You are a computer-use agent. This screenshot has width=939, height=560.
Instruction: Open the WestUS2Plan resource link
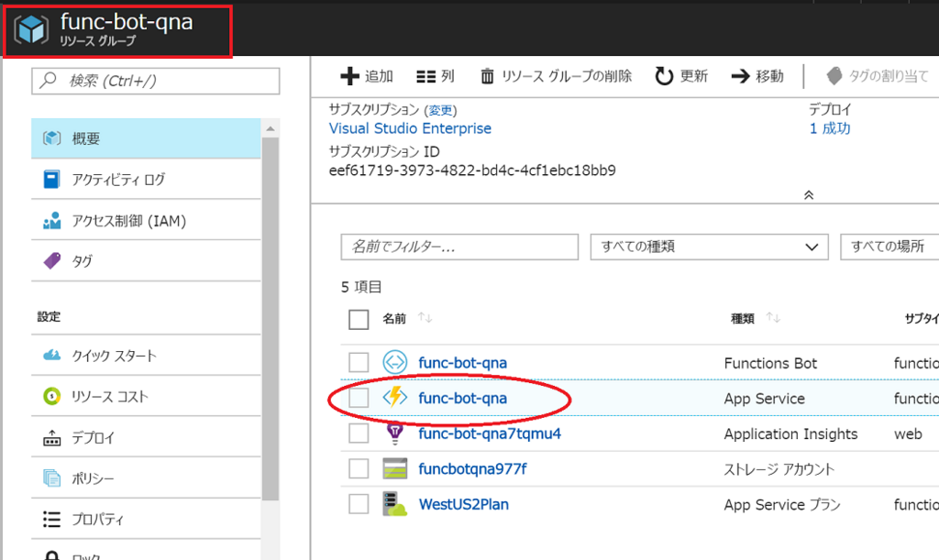[463, 504]
